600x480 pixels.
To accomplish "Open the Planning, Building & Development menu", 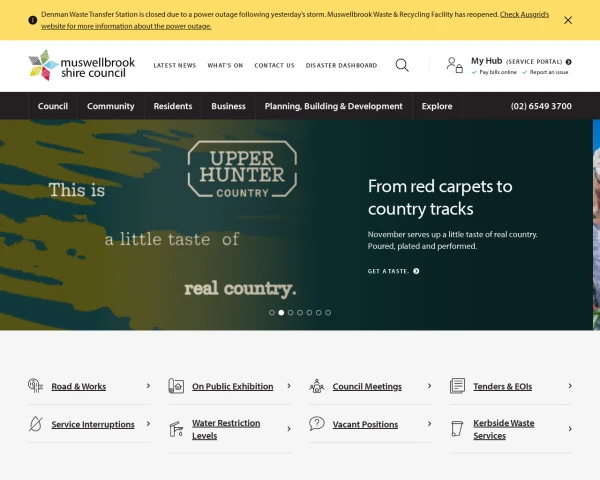I will (x=333, y=106).
